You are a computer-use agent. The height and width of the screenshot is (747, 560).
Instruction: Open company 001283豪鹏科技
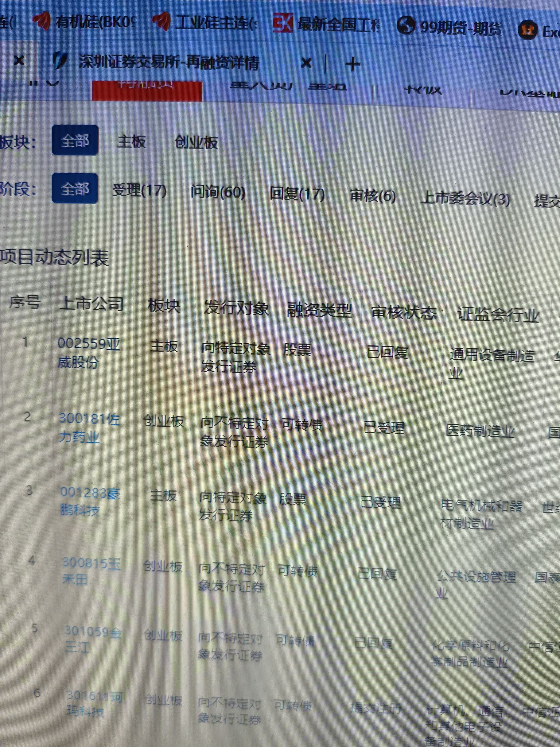coord(90,502)
